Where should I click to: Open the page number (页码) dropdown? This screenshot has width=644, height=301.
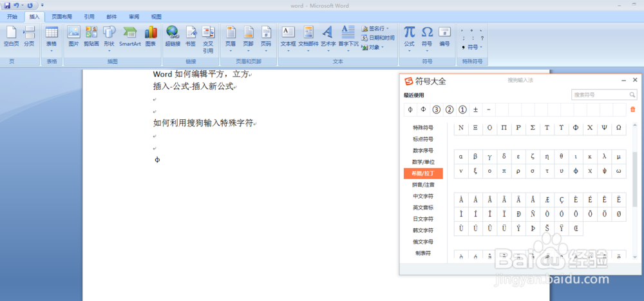click(266, 39)
